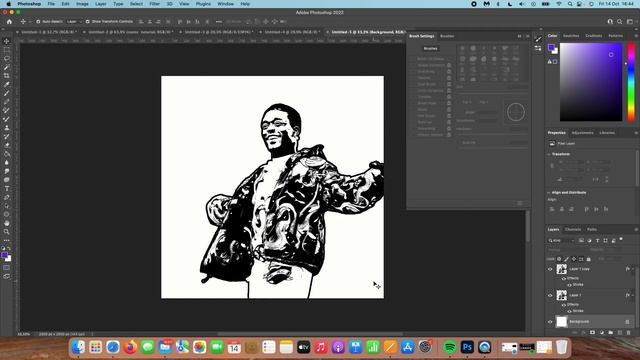Screen dimensions: 640x360
Task: Create new adjustment layer from Layers footer
Action: (x=602, y=333)
